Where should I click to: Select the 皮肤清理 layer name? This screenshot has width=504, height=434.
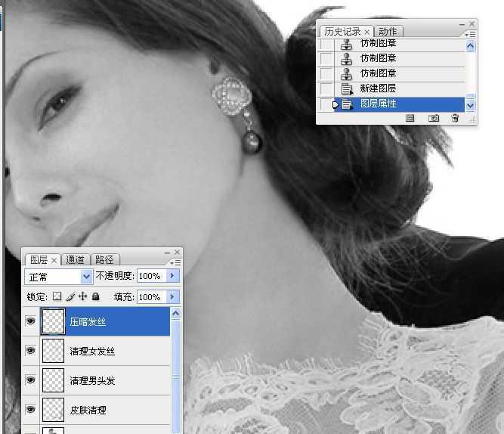coord(88,411)
